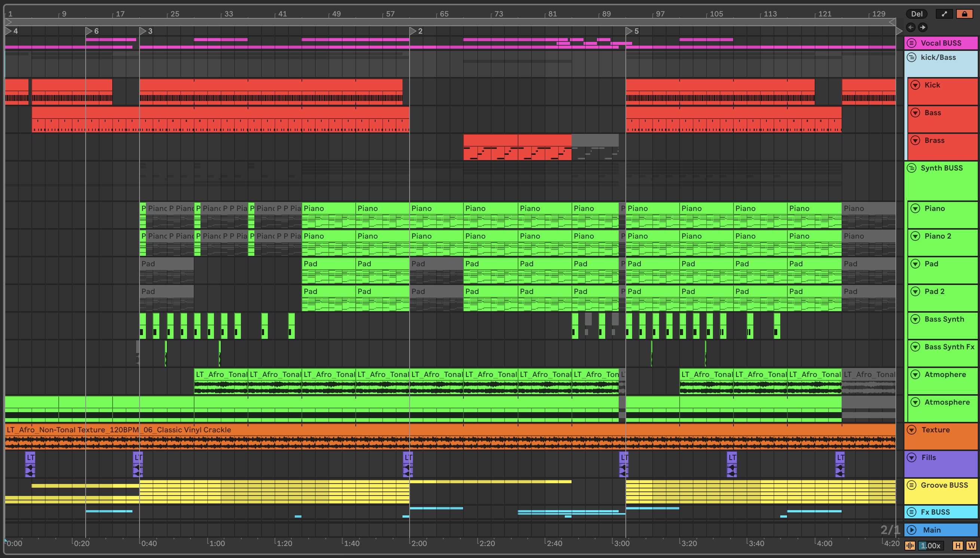
Task: Select locator marker 2 in the timeline
Action: (x=413, y=31)
